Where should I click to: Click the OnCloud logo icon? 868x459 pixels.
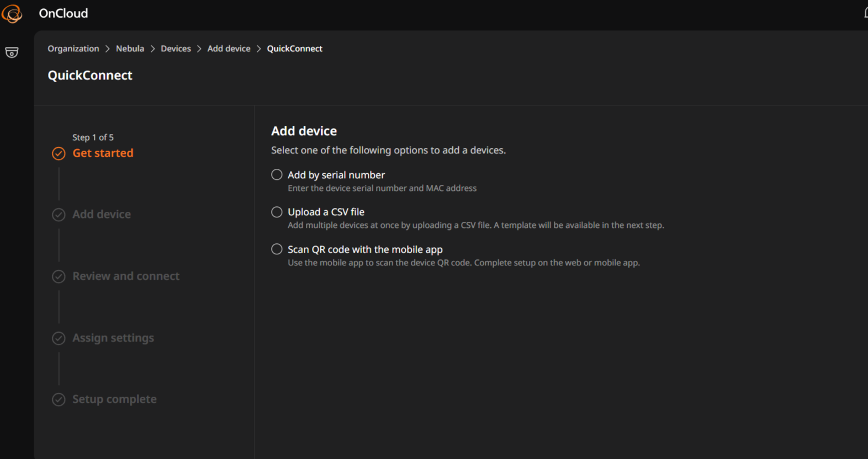click(x=12, y=14)
